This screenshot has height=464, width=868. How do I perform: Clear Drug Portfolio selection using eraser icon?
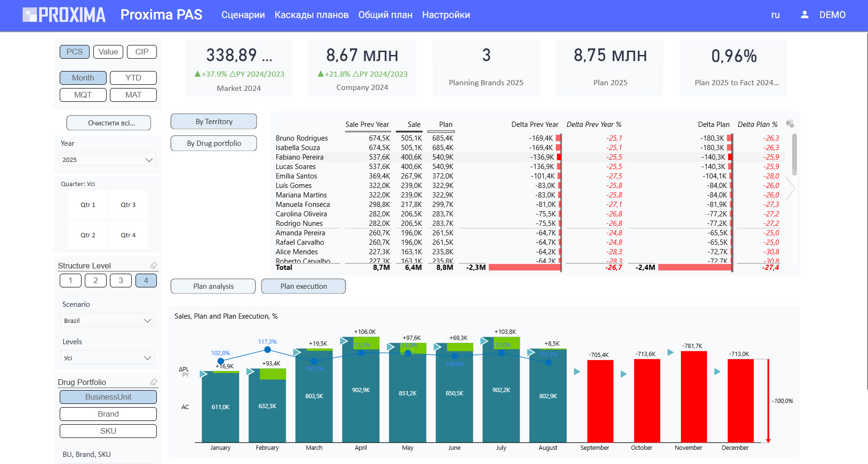(x=154, y=382)
